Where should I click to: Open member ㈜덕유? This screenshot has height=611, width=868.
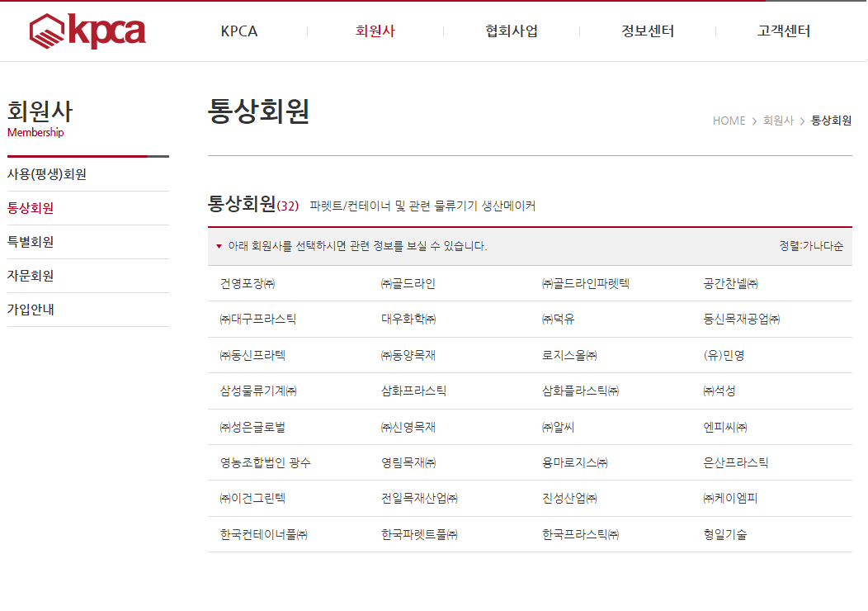tap(558, 319)
